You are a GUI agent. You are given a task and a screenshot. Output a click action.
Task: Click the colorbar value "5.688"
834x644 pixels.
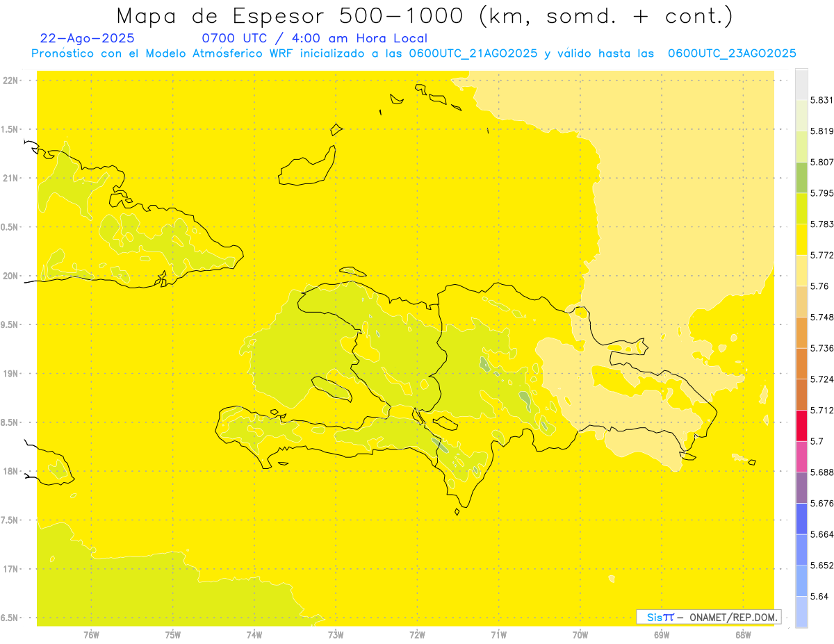tap(821, 472)
